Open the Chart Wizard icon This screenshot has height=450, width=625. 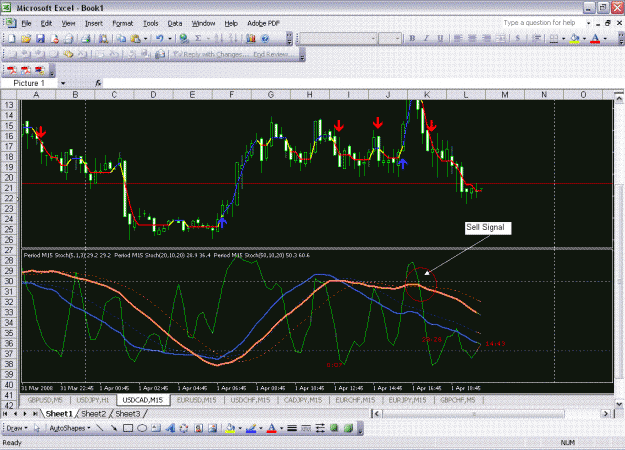tap(251, 39)
